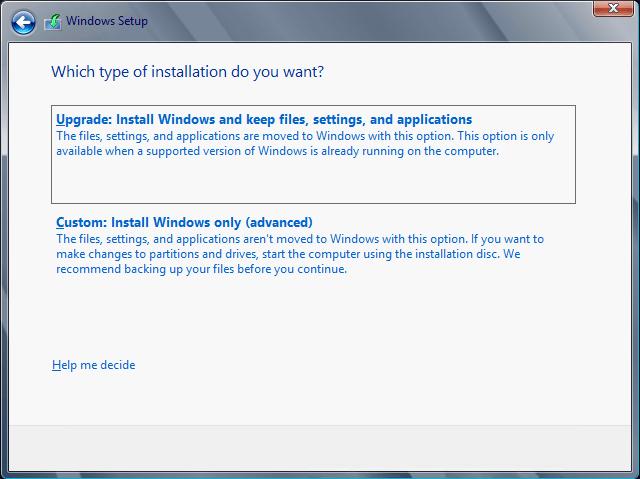Click the Windows Setup icon in title bar
640x479 pixels.
53,22
